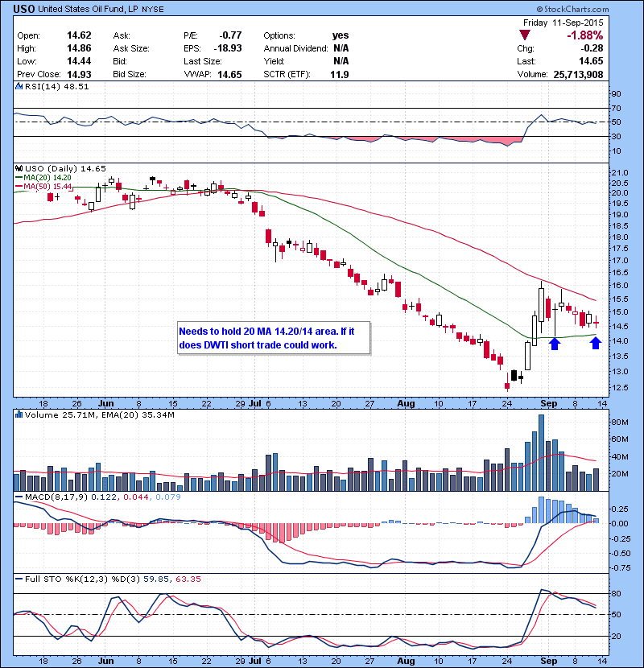Click the red down-triangle price change indicator
Screen dimensions: 644x668
click(x=525, y=35)
